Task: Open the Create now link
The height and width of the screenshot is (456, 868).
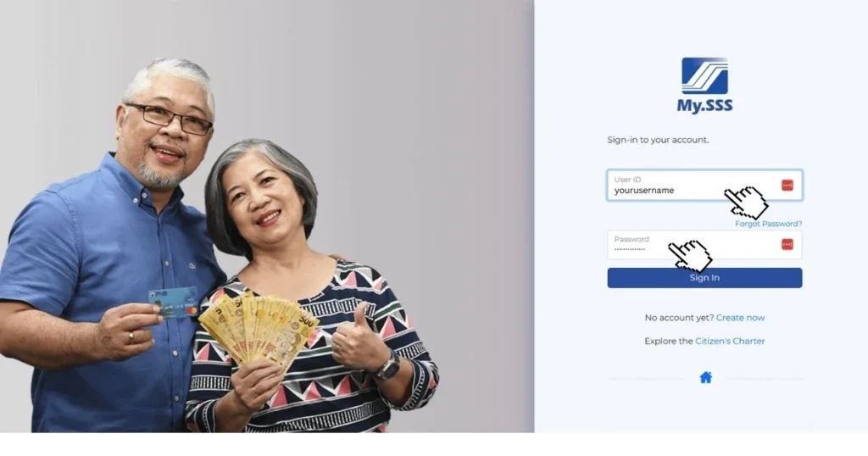Action: 740,318
